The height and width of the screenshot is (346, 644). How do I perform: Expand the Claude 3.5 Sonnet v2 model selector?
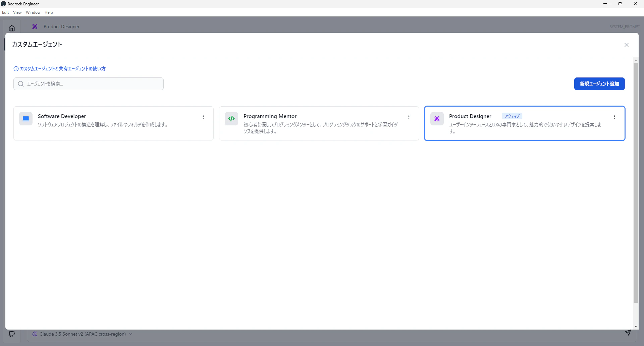point(83,334)
